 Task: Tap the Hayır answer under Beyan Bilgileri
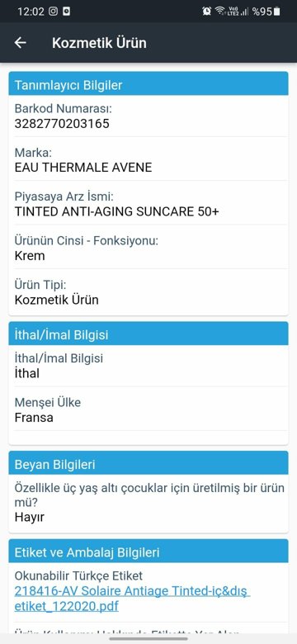pos(29,517)
